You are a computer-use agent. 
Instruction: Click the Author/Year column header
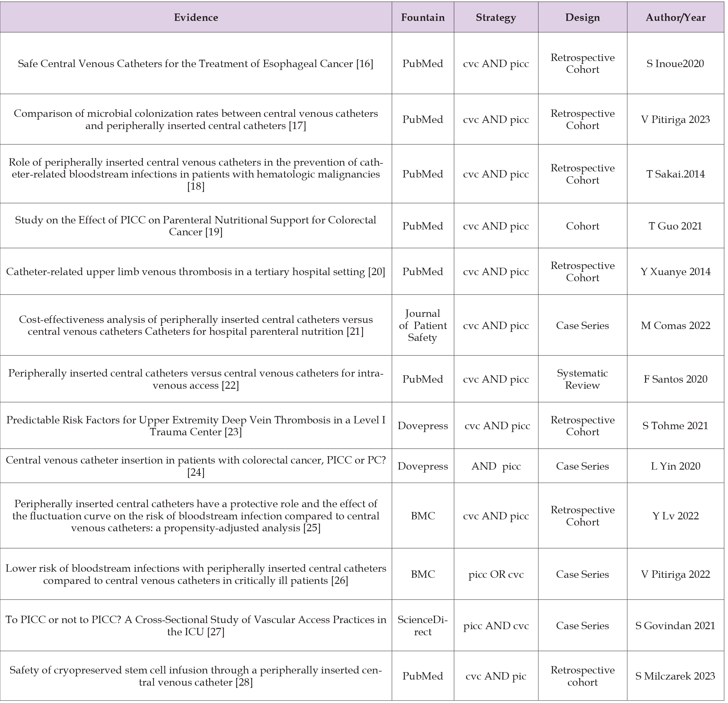(x=675, y=17)
